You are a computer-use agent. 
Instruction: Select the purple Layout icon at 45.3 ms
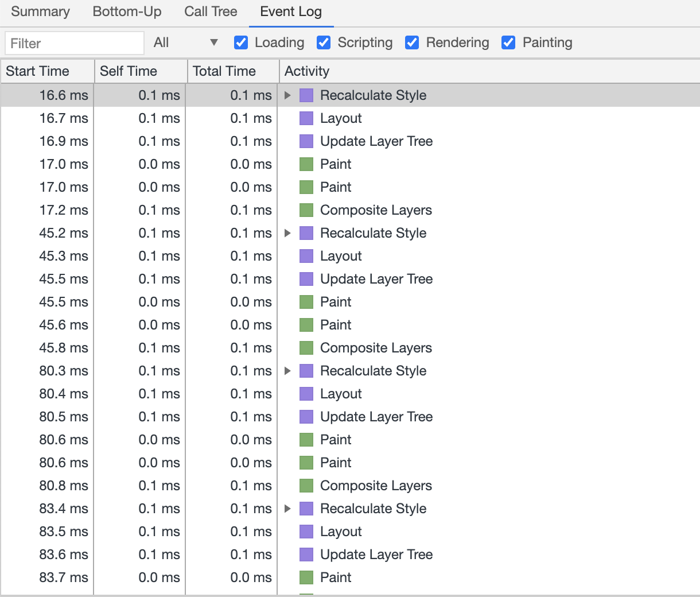coord(306,256)
